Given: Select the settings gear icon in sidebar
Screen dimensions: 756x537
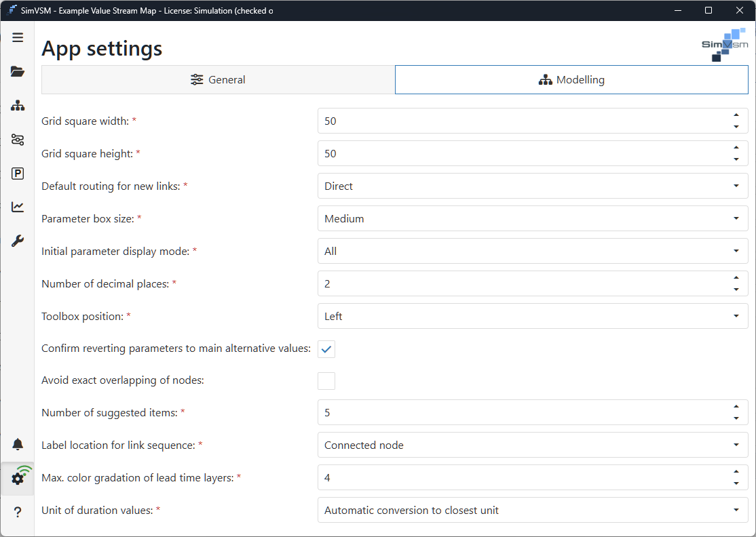Looking at the screenshot, I should (18, 478).
